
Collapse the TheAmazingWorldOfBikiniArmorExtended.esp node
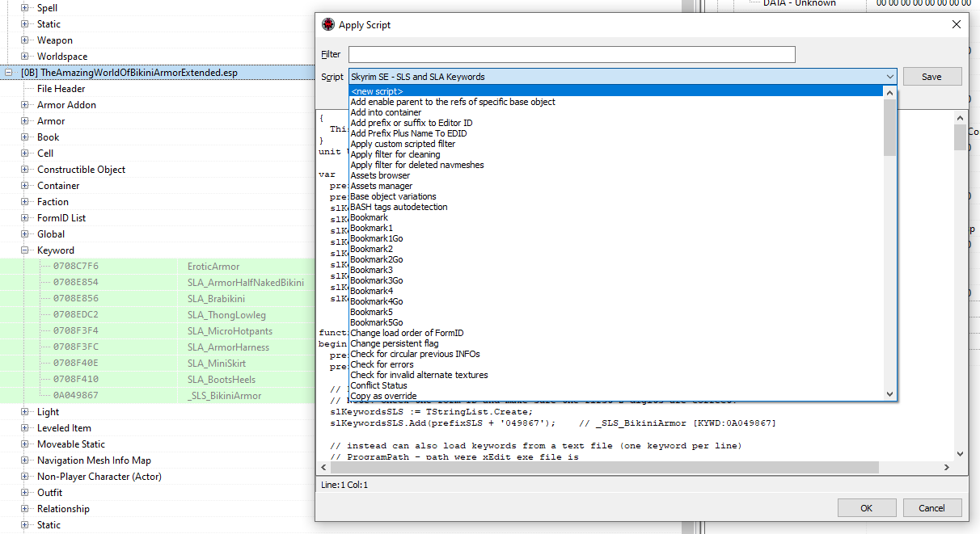(x=8, y=73)
